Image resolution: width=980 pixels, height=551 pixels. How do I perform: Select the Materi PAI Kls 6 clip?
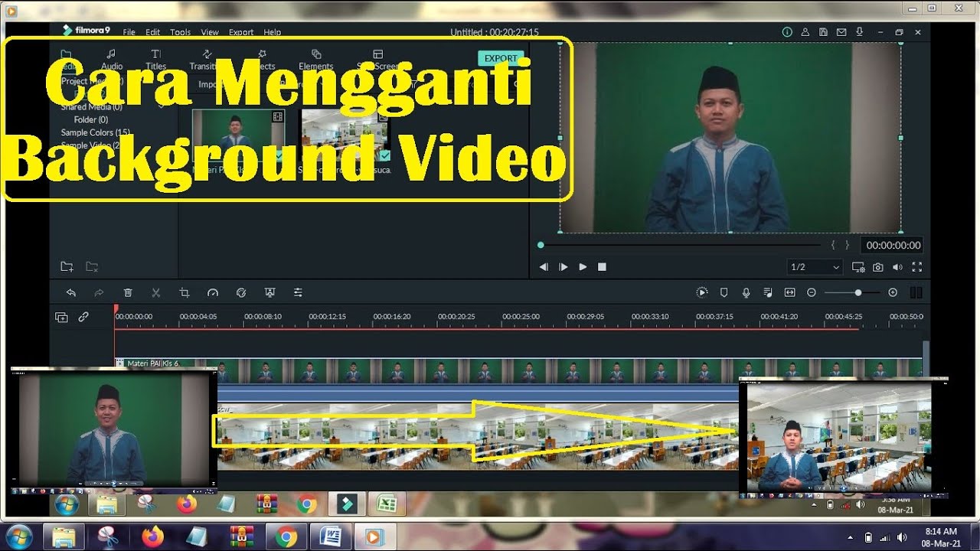(519, 370)
